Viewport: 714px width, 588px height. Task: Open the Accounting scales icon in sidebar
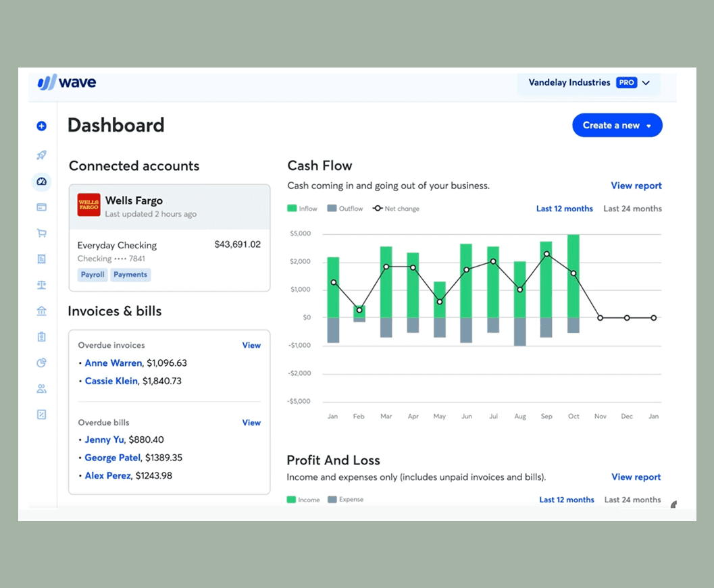[41, 285]
